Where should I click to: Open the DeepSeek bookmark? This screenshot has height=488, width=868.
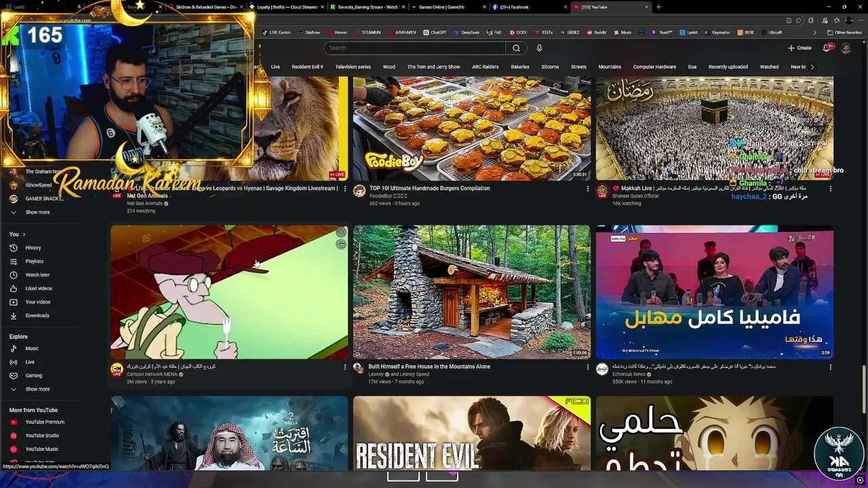(466, 33)
